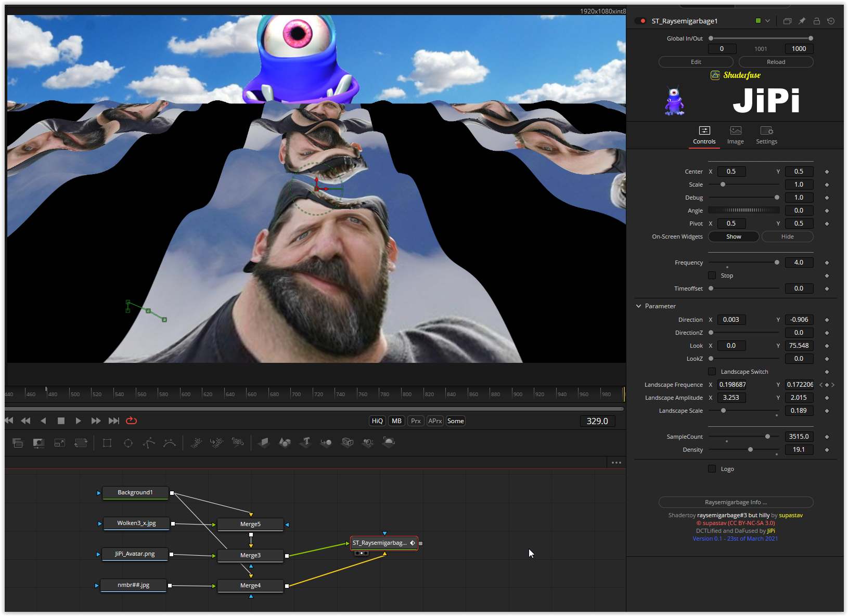
Task: Add a Merge node from toolbar
Action: tap(18, 443)
